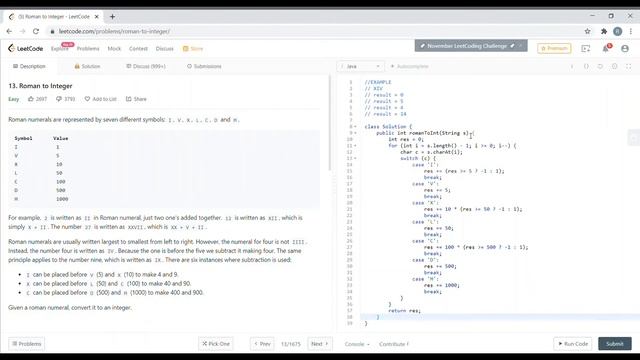Open the Explore menu item

click(60, 49)
